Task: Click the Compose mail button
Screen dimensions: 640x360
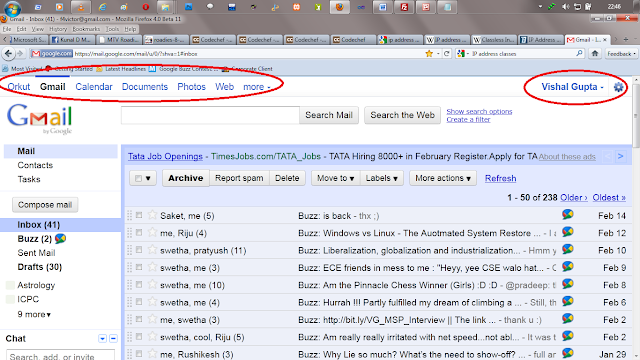Action: 45,205
